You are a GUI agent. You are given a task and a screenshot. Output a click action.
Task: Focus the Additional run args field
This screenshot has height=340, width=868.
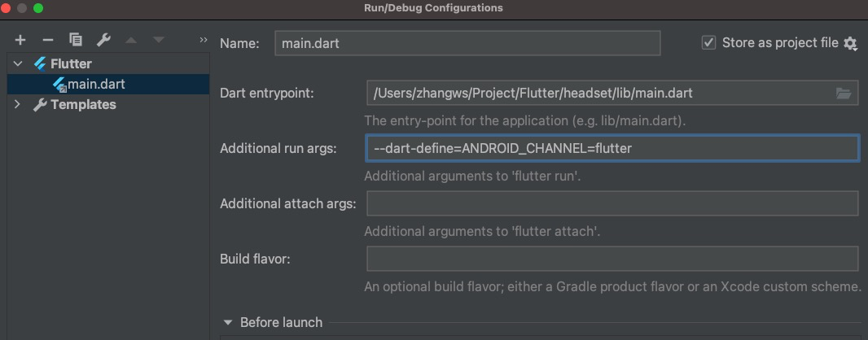612,148
